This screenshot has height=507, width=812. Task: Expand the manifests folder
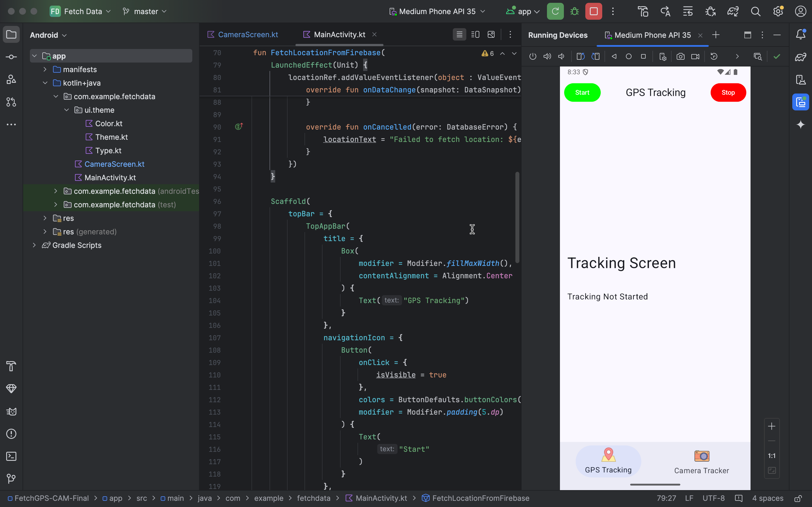[x=45, y=69]
